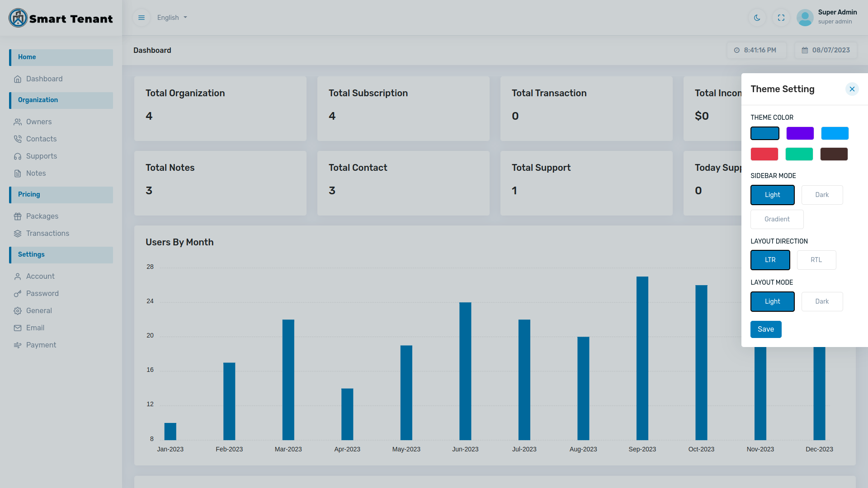Open the English language dropdown
Image resolution: width=868 pixels, height=488 pixels.
coord(171,18)
